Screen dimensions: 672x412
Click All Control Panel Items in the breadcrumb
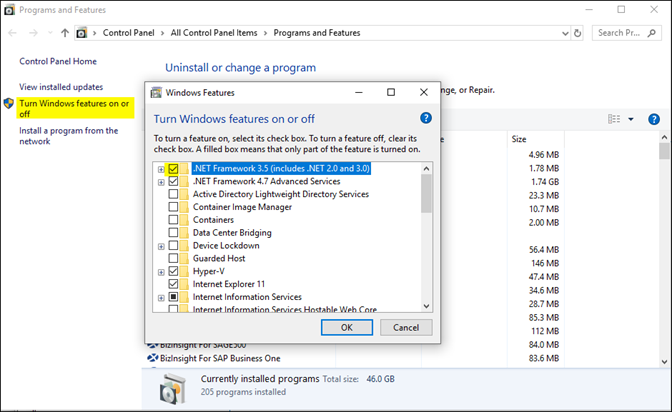click(213, 33)
